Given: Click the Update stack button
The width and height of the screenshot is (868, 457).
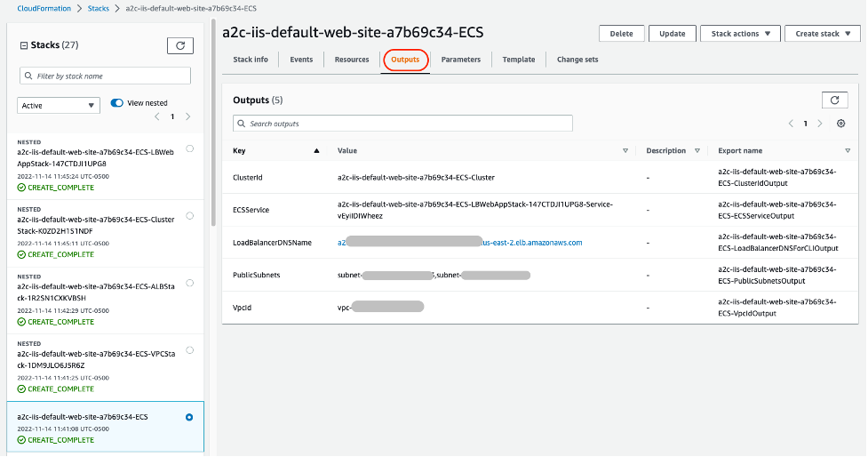Looking at the screenshot, I should [x=672, y=34].
